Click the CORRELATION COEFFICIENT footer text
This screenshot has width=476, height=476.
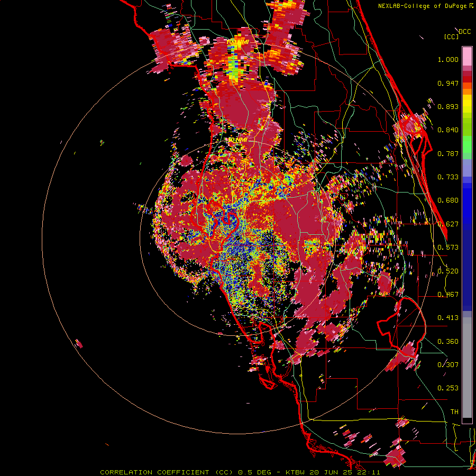point(154,472)
